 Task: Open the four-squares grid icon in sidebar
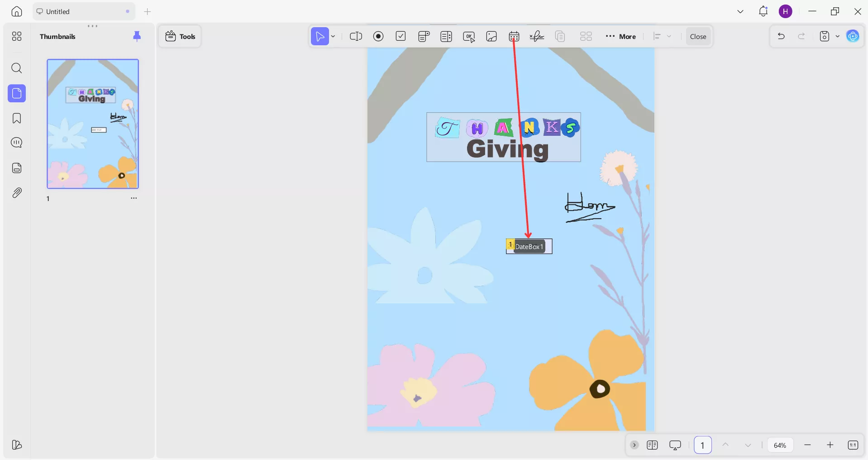(17, 36)
